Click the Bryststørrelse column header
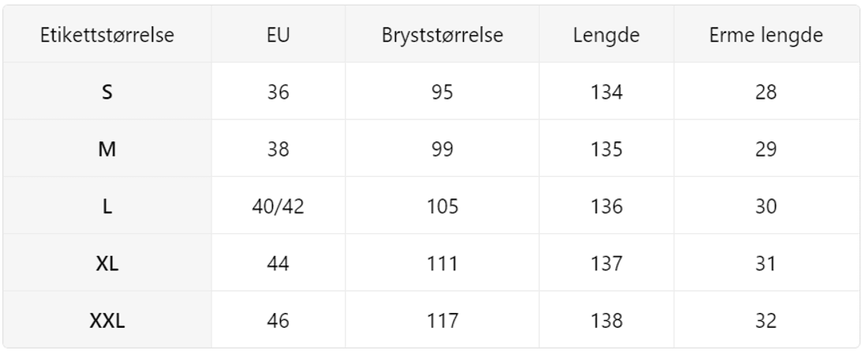 coord(442,36)
